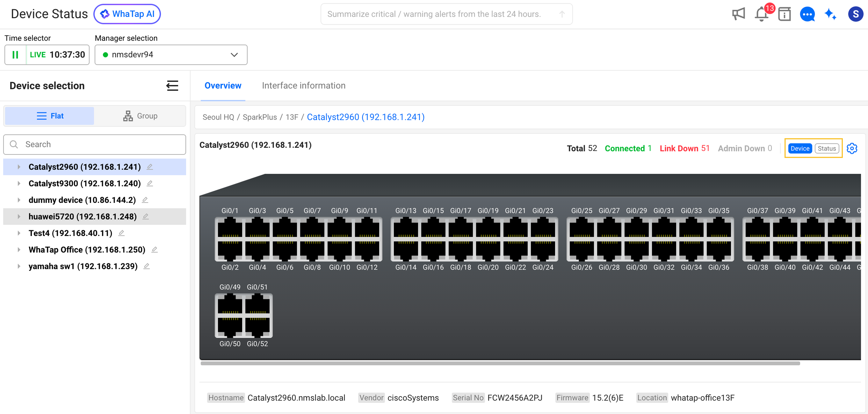Open the port view settings gear
868x414 pixels.
[x=852, y=148]
